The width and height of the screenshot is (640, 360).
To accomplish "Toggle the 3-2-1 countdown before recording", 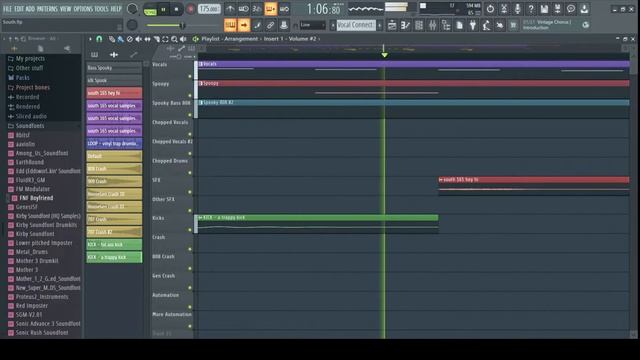I will tap(257, 9).
